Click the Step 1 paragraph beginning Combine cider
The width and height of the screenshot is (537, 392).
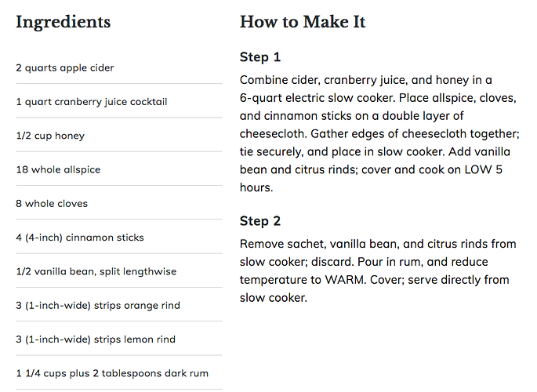(379, 133)
